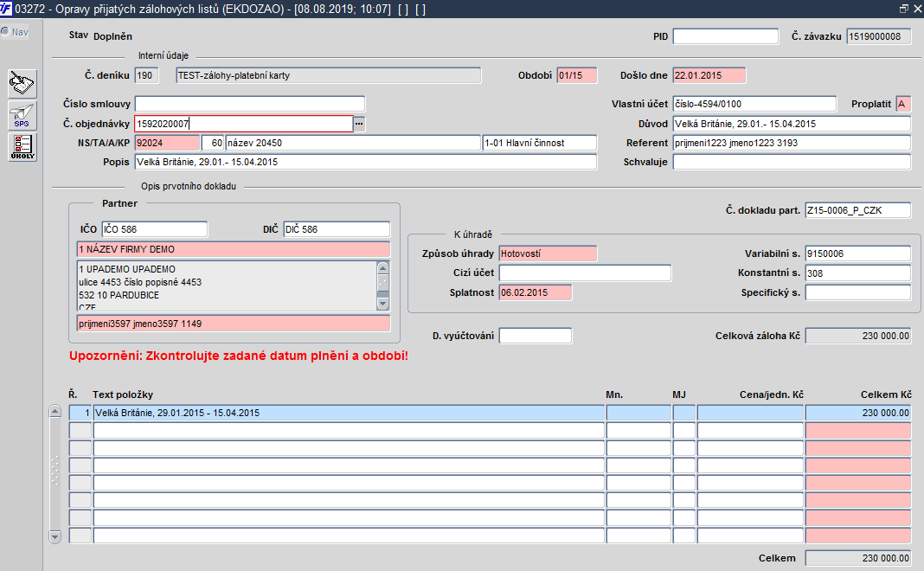Click the partner address scroll down arrow

(x=383, y=304)
